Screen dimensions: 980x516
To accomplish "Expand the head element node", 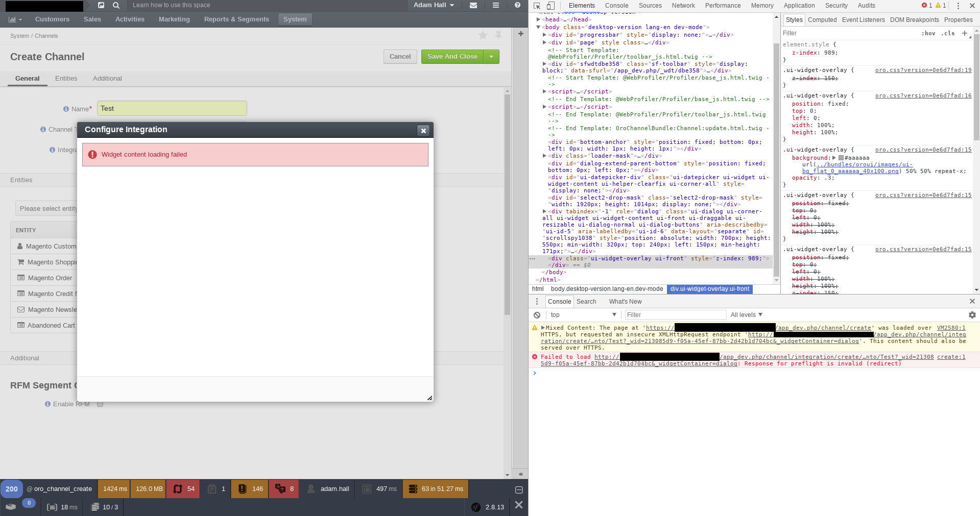I will pos(538,19).
